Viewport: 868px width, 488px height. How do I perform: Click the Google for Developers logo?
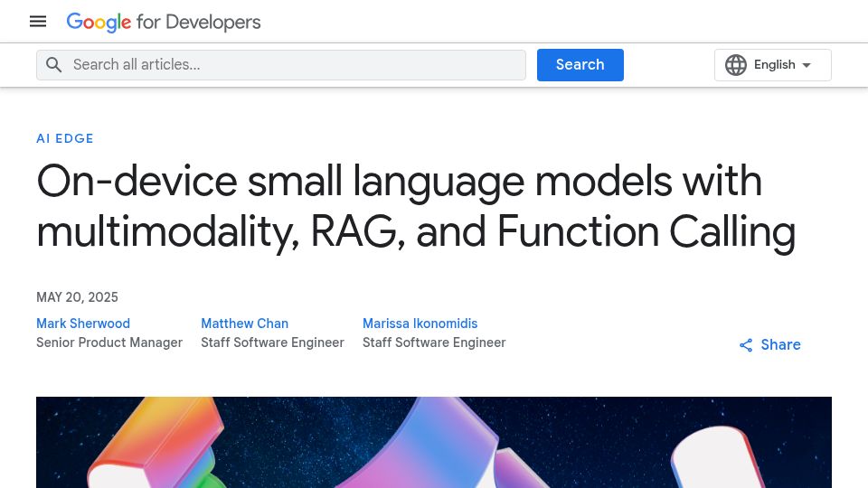point(164,22)
